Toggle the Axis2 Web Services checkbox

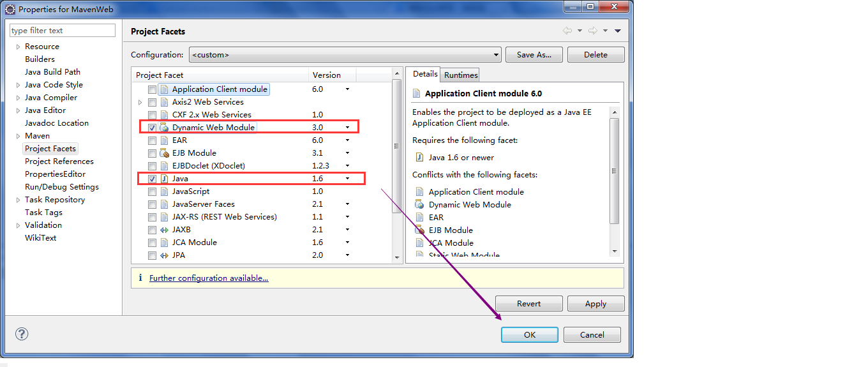click(x=152, y=102)
